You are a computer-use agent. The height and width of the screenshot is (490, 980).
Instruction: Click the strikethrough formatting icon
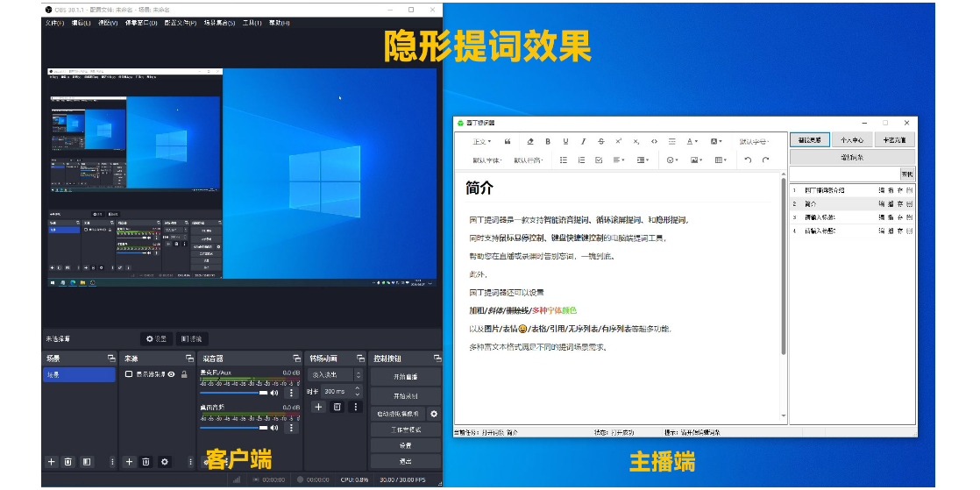pyautogui.click(x=600, y=141)
